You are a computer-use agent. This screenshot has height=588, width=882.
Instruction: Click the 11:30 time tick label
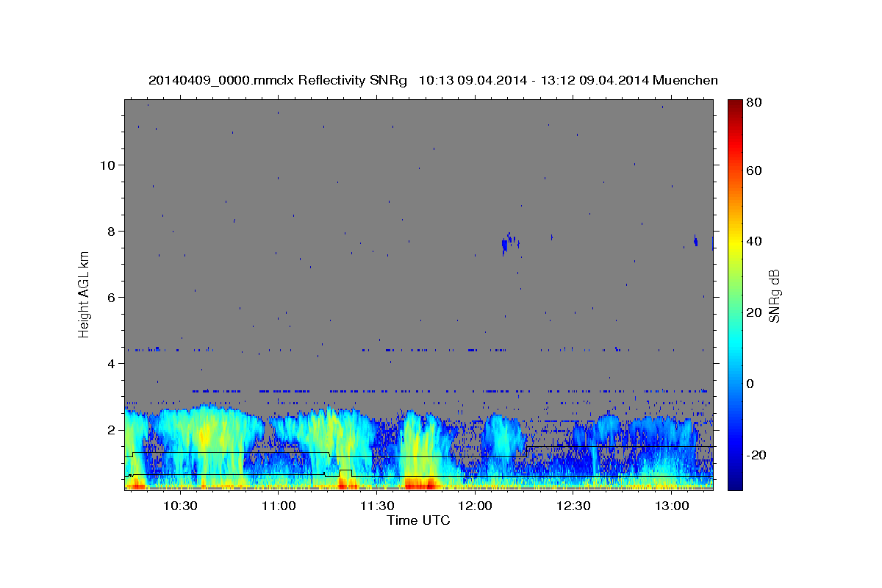pos(376,506)
